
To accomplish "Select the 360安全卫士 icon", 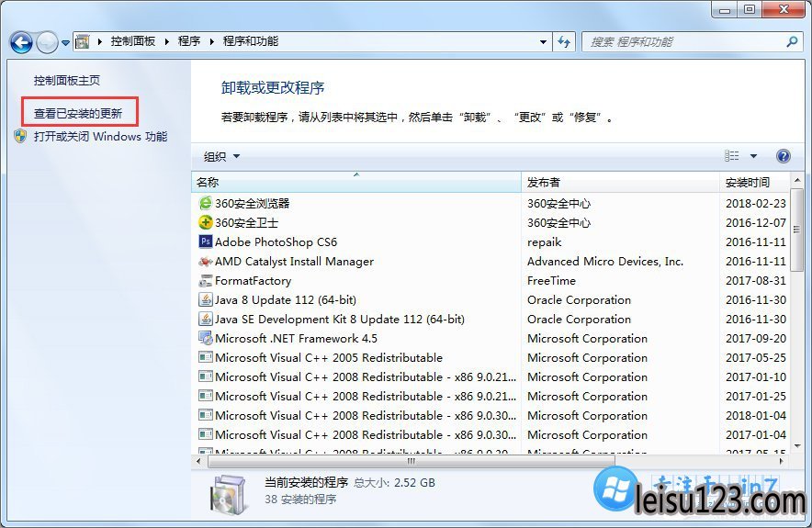I will coord(206,222).
